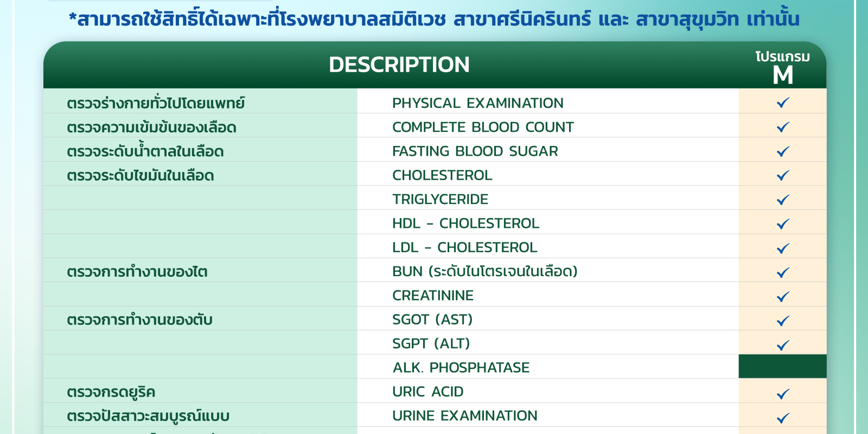Click the blue Thai notice about Samitivej branches
The width and height of the screenshot is (868, 434).
click(434, 19)
